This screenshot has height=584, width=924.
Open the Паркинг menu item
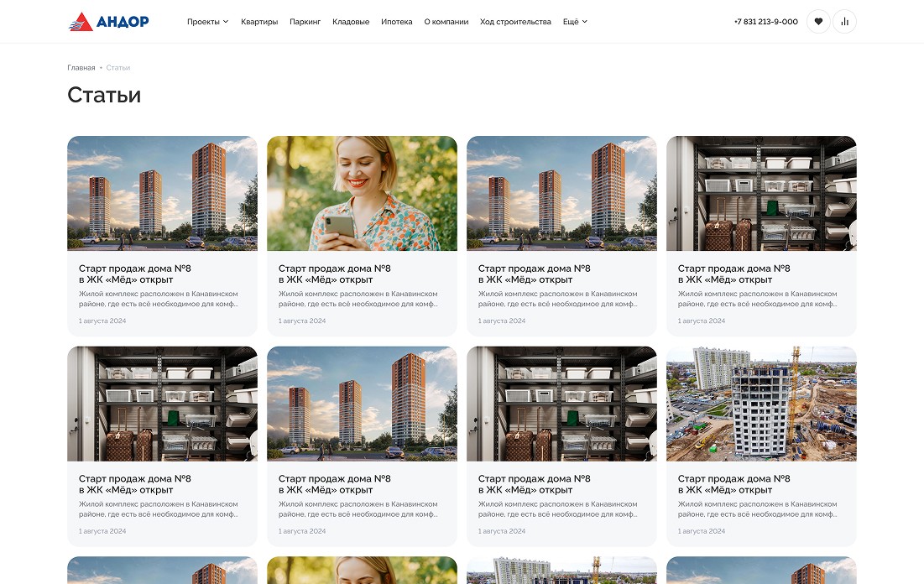coord(305,22)
